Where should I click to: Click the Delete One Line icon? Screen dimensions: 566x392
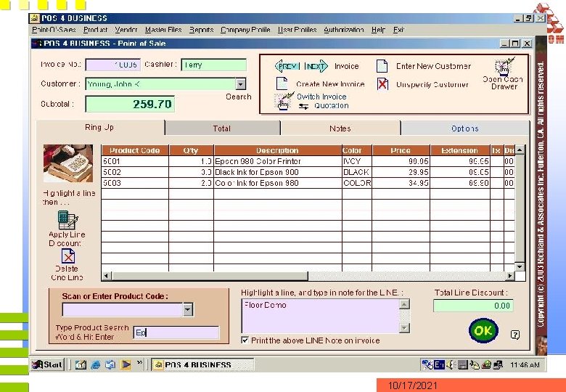tap(68, 256)
